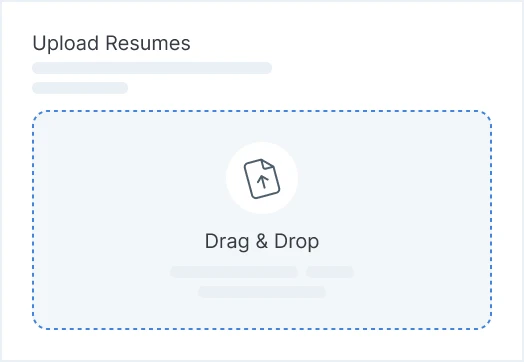524x362 pixels.
Task: Click the word Resumes in the heading
Action: (x=148, y=43)
